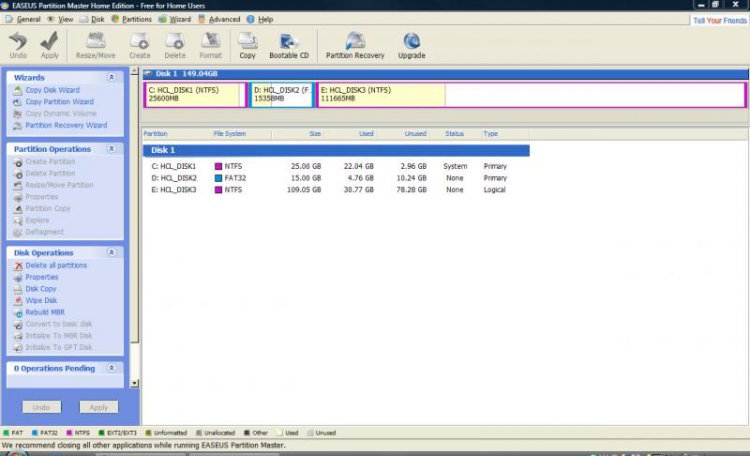The width and height of the screenshot is (750, 456).
Task: Click the sidebar scrollbar down arrow
Action: tap(134, 383)
